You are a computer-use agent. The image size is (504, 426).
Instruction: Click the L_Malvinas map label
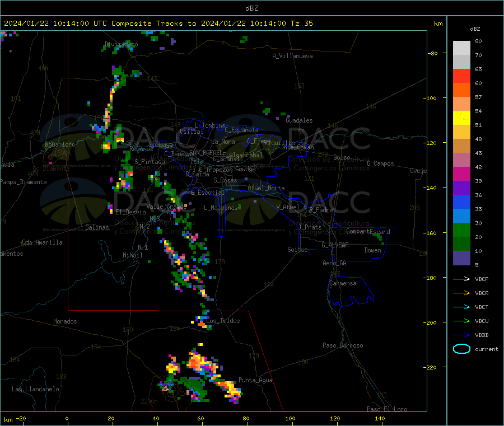coord(221,208)
